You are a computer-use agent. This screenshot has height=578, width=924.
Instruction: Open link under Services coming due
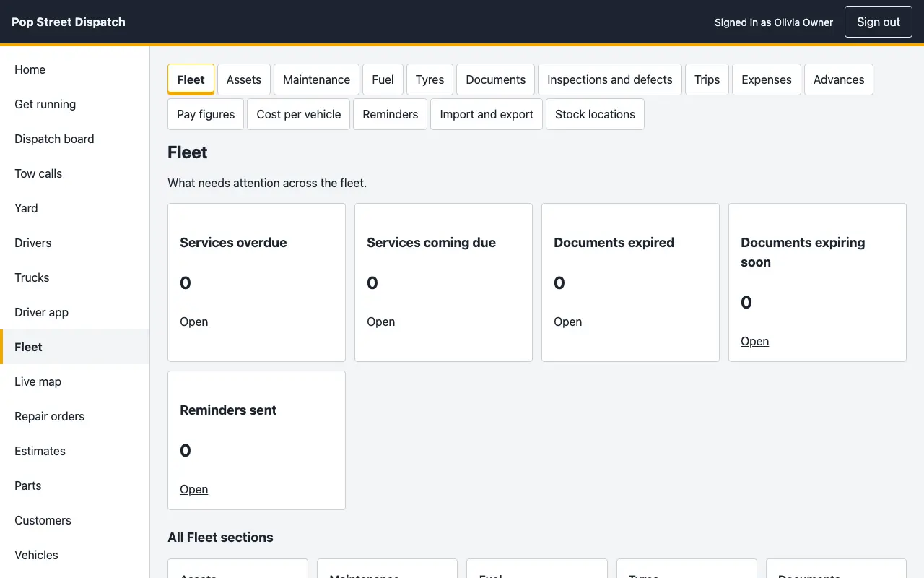pos(380,322)
